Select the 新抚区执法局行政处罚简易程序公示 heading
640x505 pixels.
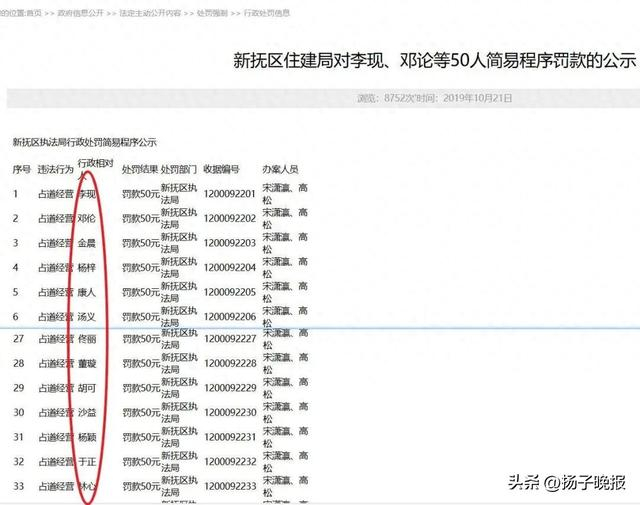click(84, 142)
